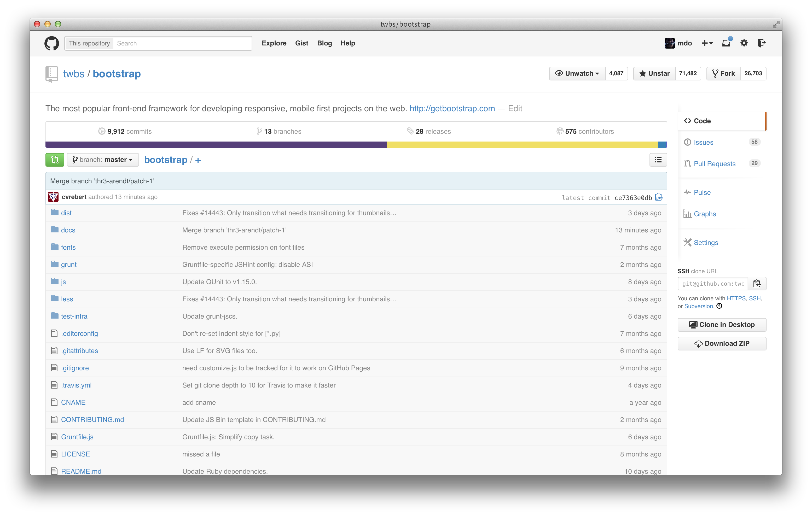
Task: Click the GitHub Octocat logo
Action: [x=51, y=43]
